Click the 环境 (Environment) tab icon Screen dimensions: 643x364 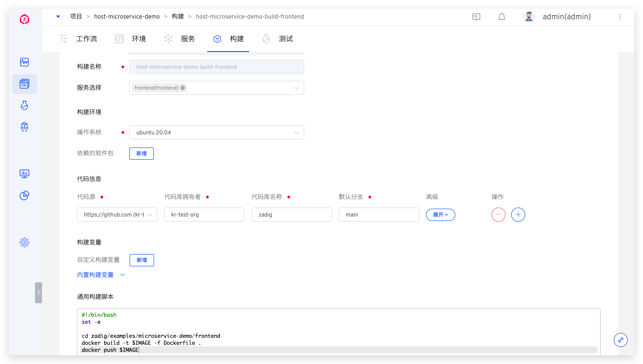click(119, 39)
